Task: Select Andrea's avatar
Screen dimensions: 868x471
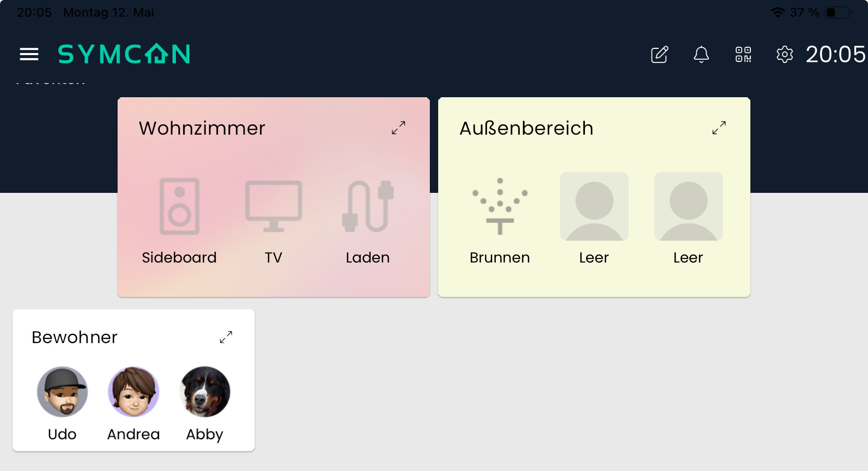Action: (134, 391)
